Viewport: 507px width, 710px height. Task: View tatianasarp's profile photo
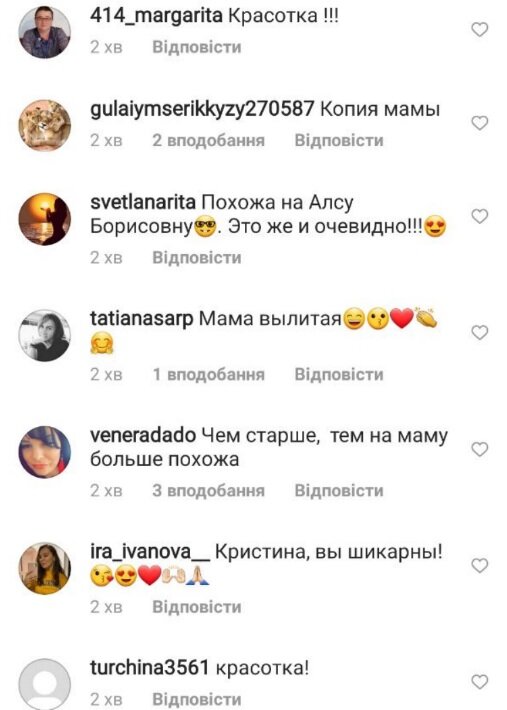coord(44,336)
